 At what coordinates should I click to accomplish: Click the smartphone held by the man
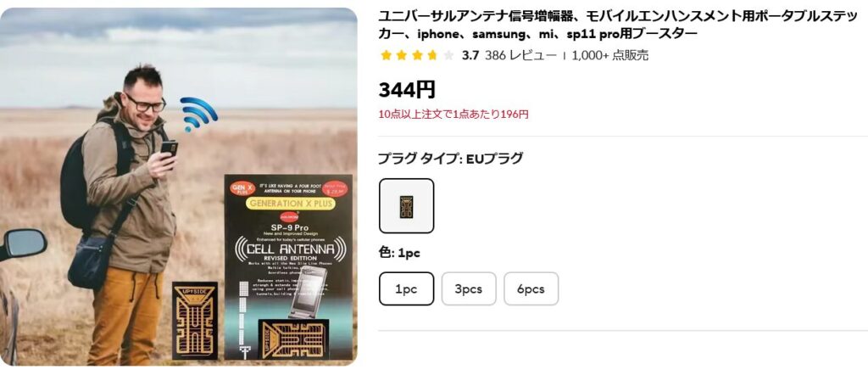[170, 149]
